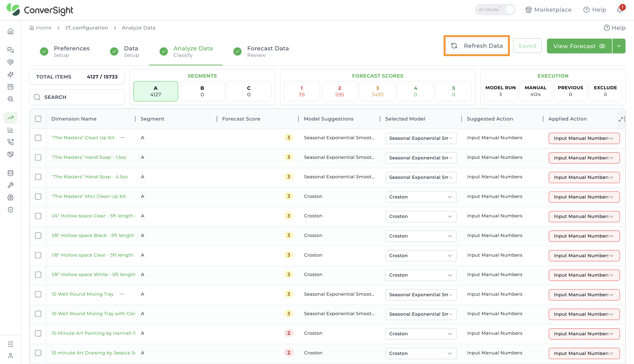Image resolution: width=634 pixels, height=364 pixels.
Task: Tick the "The Masters" Mini Clean Up Kit checkbox
Action: click(38, 196)
